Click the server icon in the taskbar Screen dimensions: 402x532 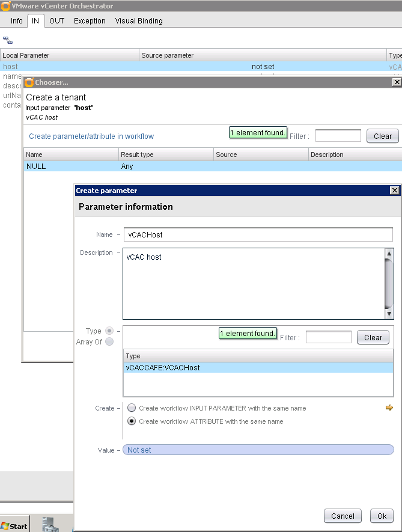pos(50,524)
